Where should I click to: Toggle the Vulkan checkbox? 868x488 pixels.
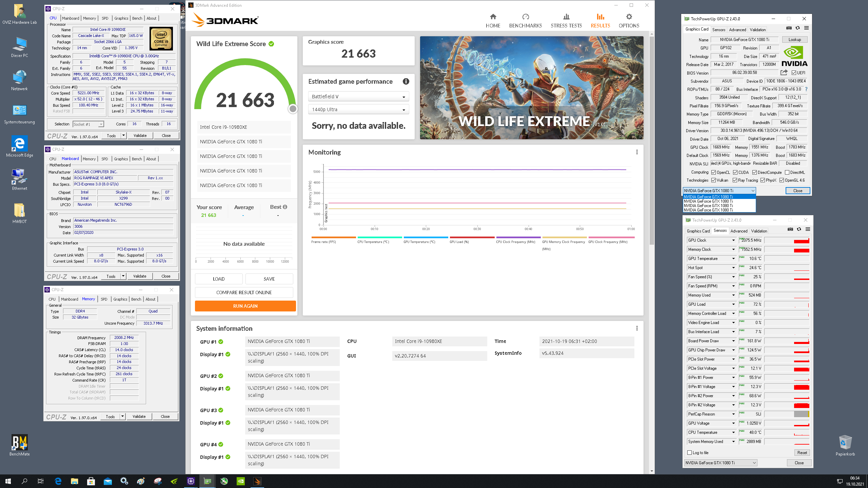[x=713, y=180]
